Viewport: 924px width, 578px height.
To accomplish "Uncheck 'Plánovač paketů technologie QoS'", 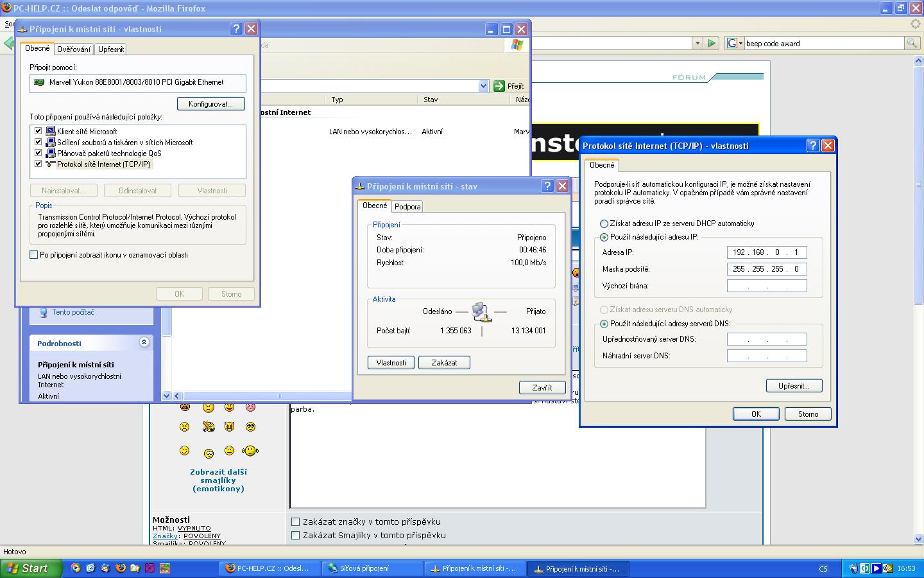I will pos(38,153).
